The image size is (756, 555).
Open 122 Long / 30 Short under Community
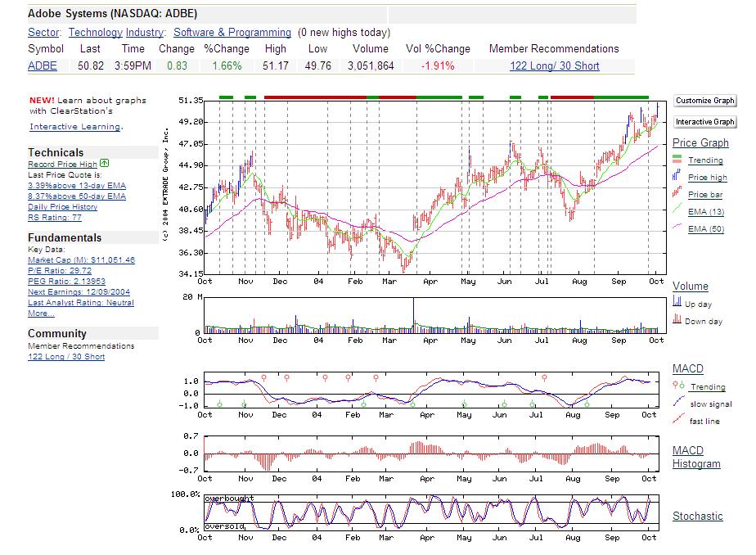click(66, 356)
